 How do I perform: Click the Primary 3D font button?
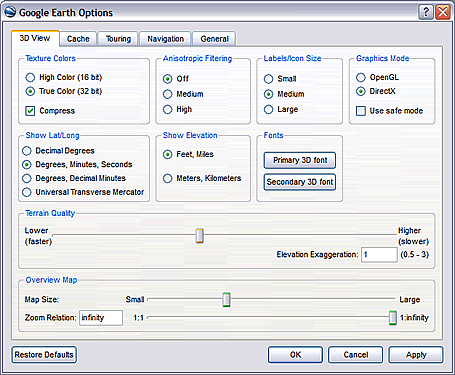coord(300,160)
